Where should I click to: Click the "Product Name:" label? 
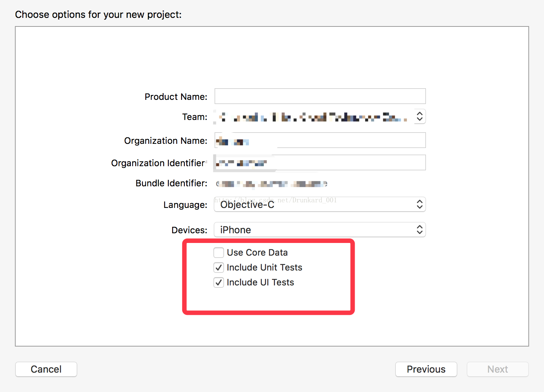[x=176, y=97]
